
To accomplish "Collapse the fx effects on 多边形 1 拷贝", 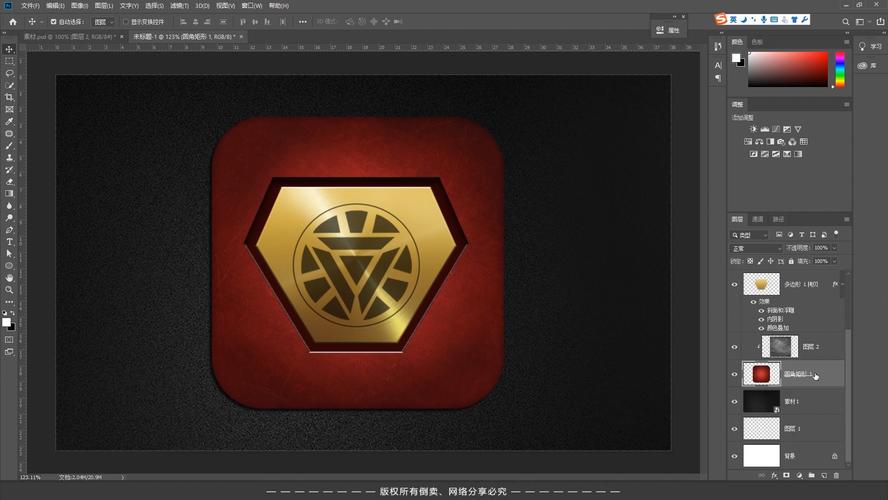I will 842,284.
